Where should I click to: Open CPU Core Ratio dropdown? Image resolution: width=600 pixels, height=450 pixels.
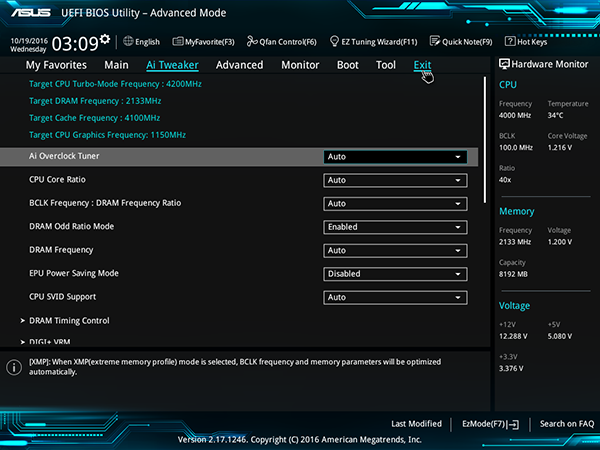point(395,180)
